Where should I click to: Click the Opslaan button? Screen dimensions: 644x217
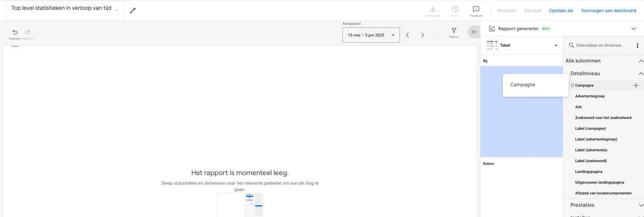coord(533,10)
